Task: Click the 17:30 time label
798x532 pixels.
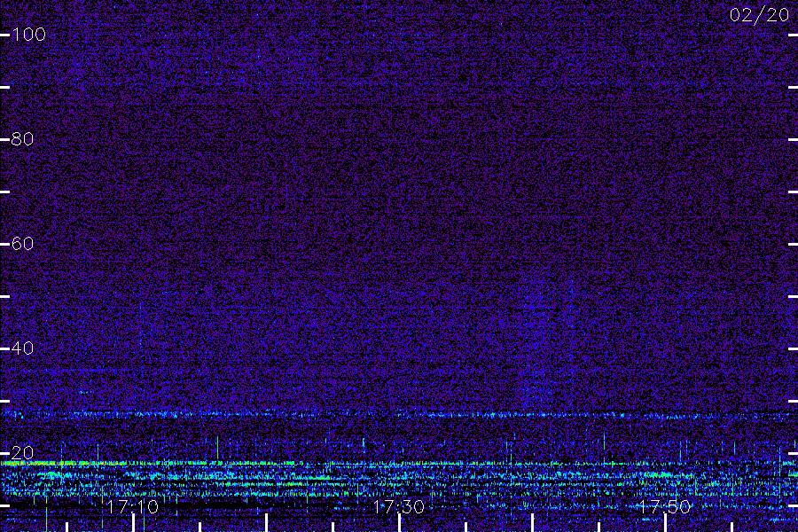Action: (x=398, y=506)
